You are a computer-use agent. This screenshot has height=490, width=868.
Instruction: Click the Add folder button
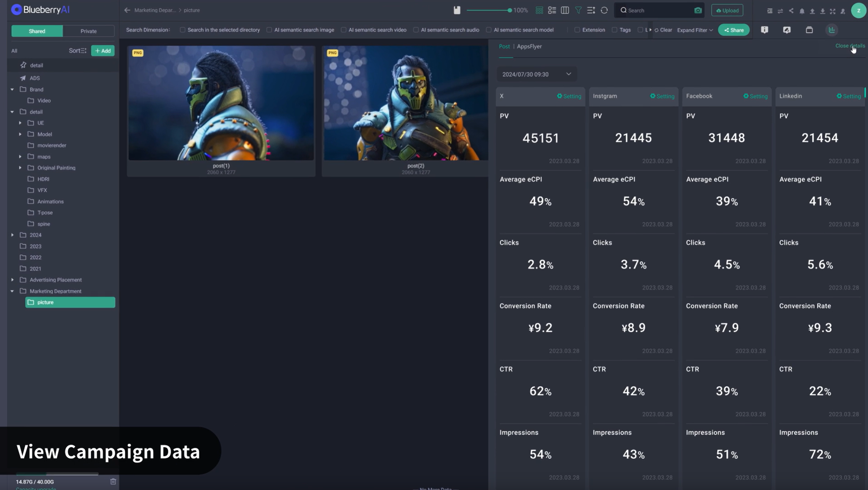point(103,51)
